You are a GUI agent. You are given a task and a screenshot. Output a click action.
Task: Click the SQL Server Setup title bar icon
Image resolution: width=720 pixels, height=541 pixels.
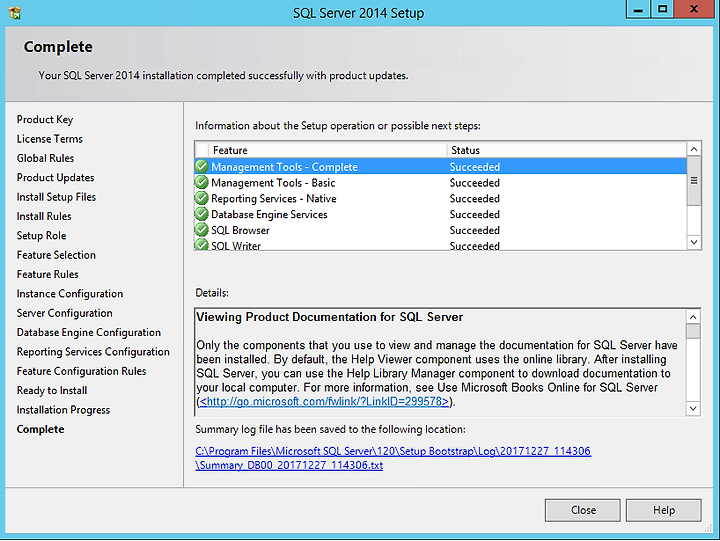click(15, 13)
